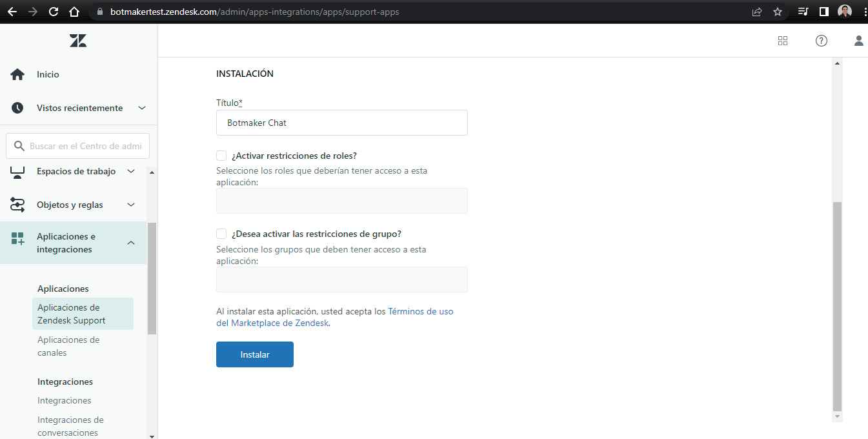The width and height of the screenshot is (868, 439).
Task: Click the search magnifier icon in sidebar
Action: (19, 146)
